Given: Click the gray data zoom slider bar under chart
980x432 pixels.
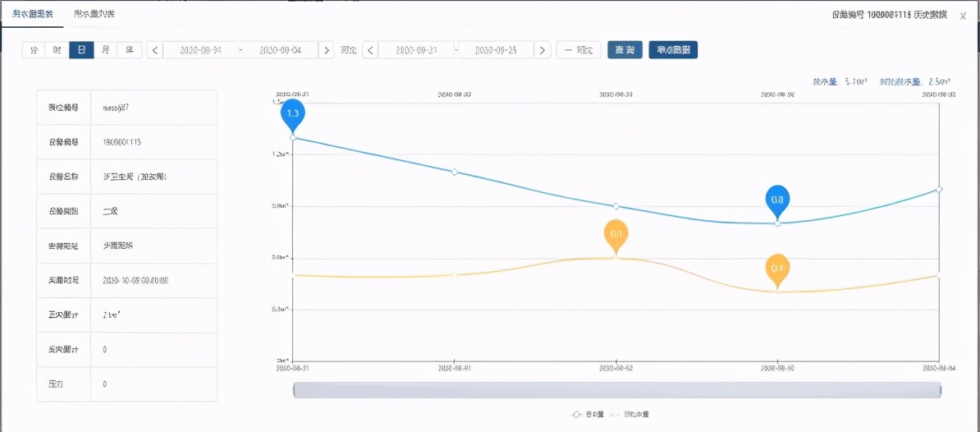Looking at the screenshot, I should pyautogui.click(x=616, y=391).
